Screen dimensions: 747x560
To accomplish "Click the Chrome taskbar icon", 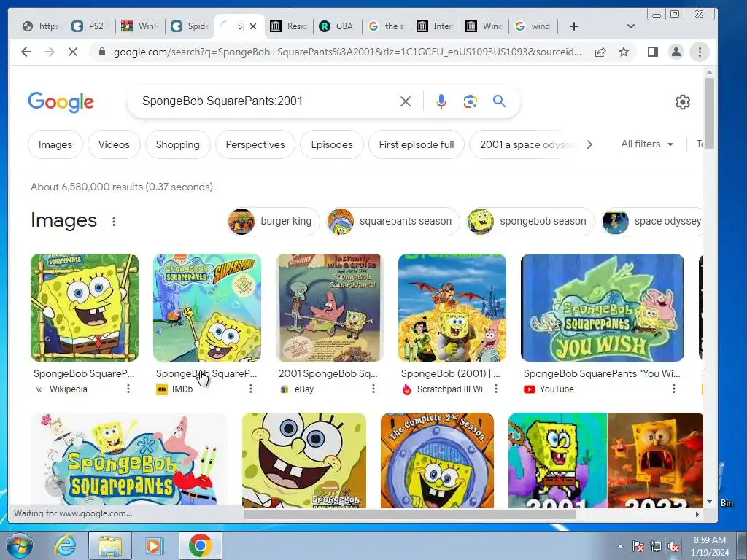I will tap(200, 545).
